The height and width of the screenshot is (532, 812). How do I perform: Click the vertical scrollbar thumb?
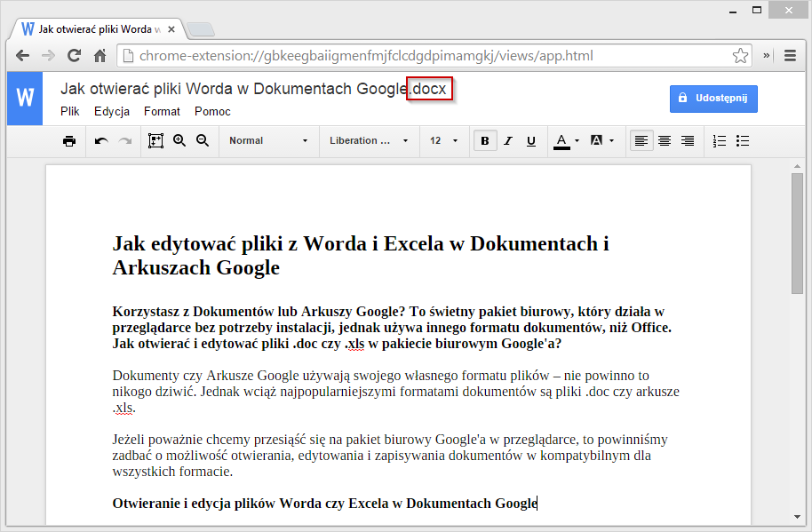tap(797, 234)
